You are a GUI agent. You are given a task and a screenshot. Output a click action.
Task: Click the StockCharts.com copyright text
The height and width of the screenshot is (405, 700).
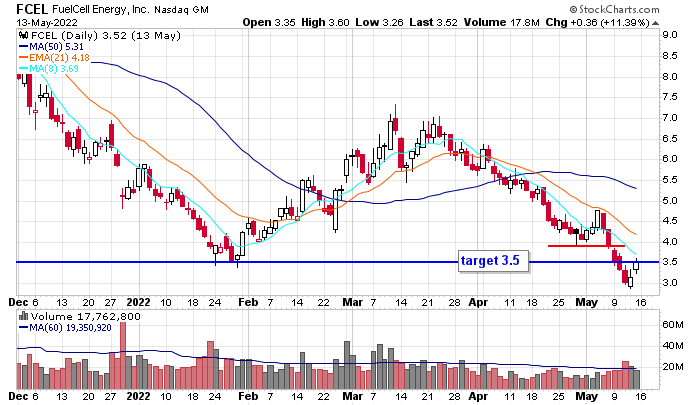click(x=614, y=9)
